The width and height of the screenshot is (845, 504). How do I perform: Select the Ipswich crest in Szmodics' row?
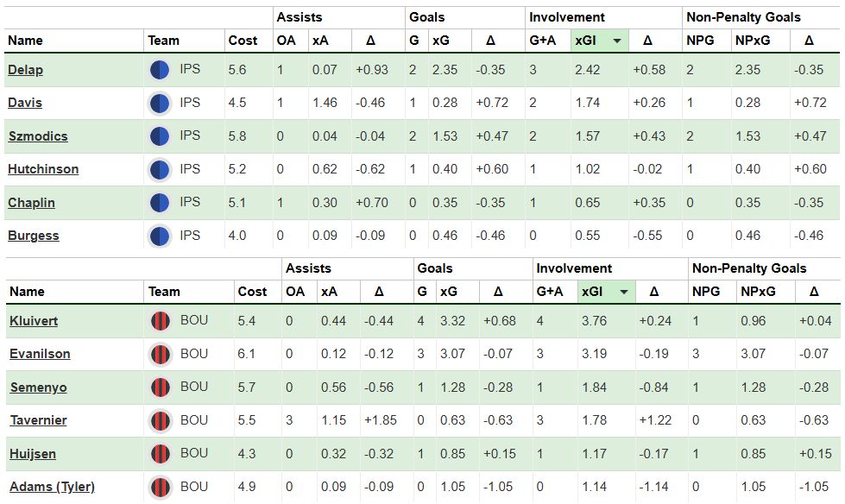click(x=160, y=136)
